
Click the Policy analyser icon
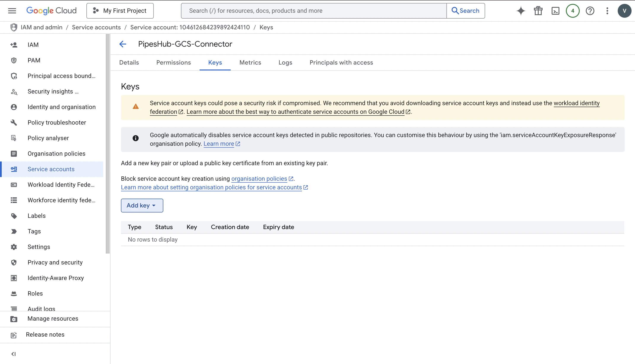pos(14,138)
